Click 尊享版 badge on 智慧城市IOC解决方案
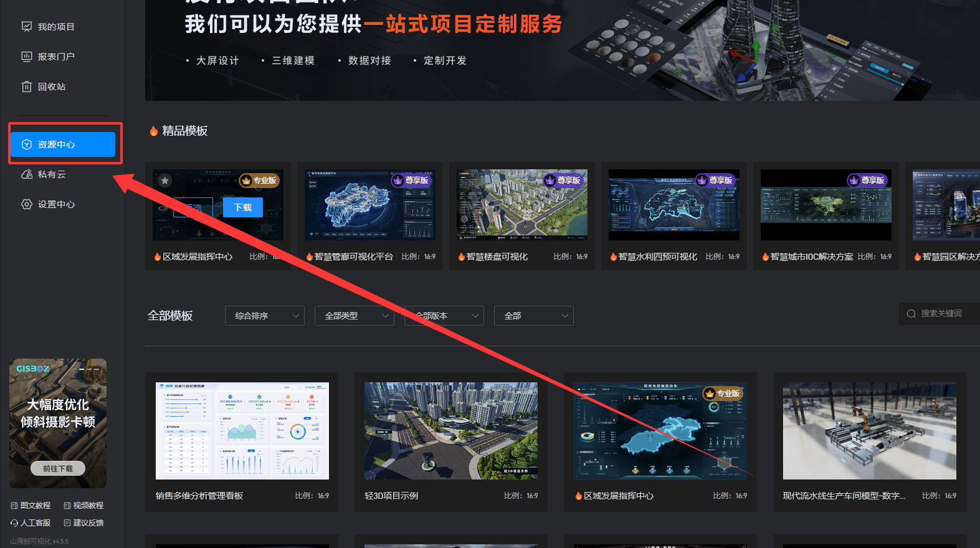The height and width of the screenshot is (548, 980). (867, 181)
